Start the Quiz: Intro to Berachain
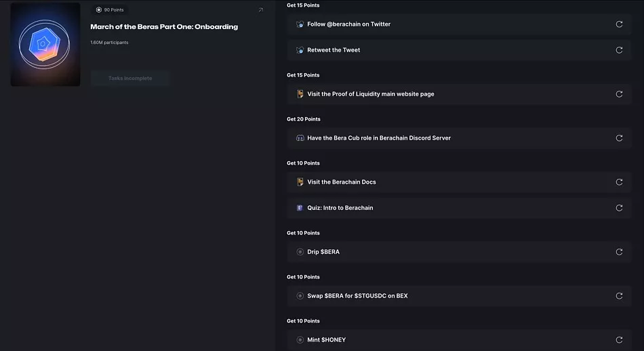644x351 pixels. pyautogui.click(x=340, y=208)
